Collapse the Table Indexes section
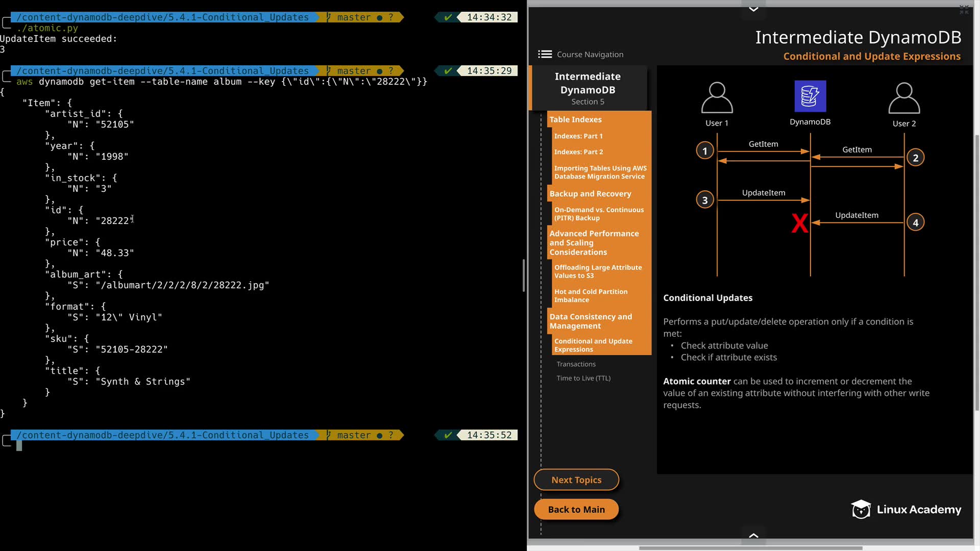 pyautogui.click(x=575, y=119)
